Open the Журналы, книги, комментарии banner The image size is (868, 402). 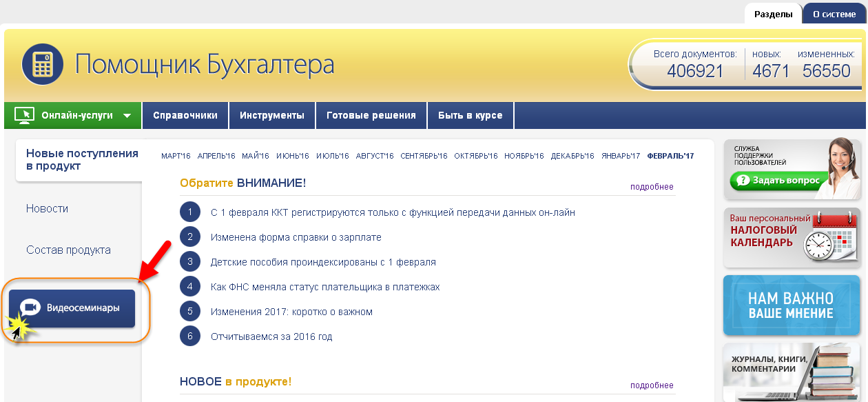click(792, 372)
